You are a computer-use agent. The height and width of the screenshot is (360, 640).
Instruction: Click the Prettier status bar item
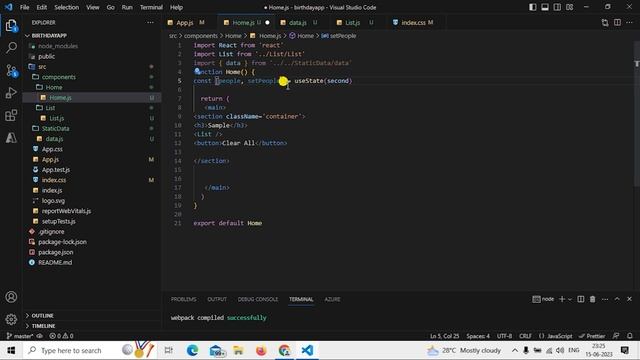[592, 336]
